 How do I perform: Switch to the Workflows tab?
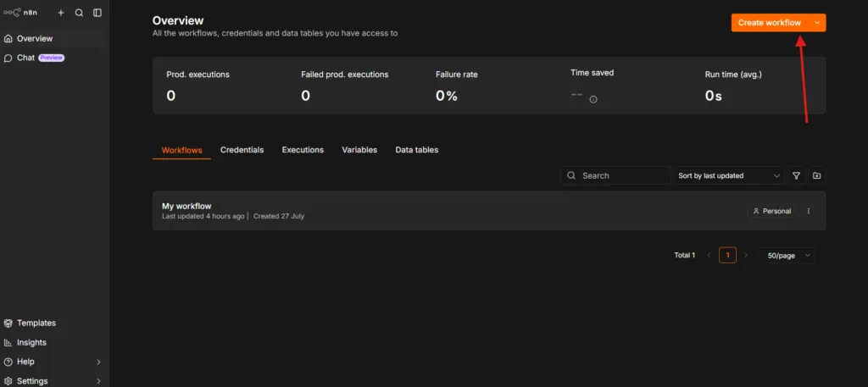pos(181,151)
